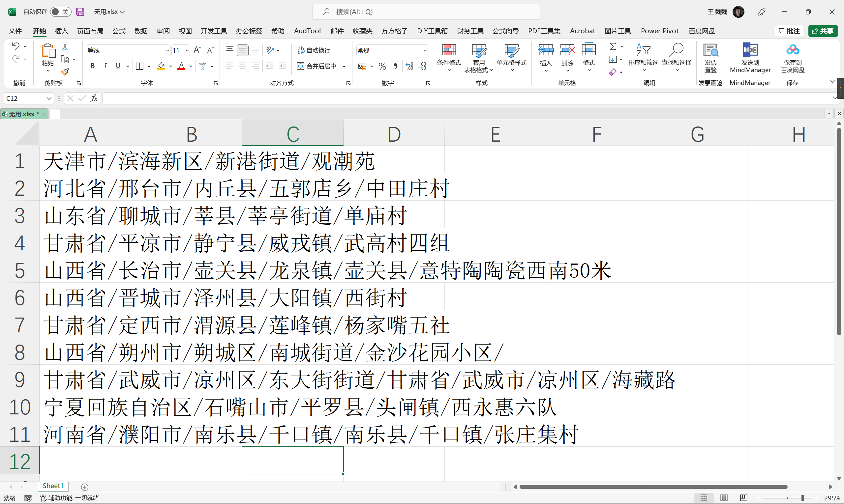Switch to the Power Pivot tab

click(x=659, y=31)
